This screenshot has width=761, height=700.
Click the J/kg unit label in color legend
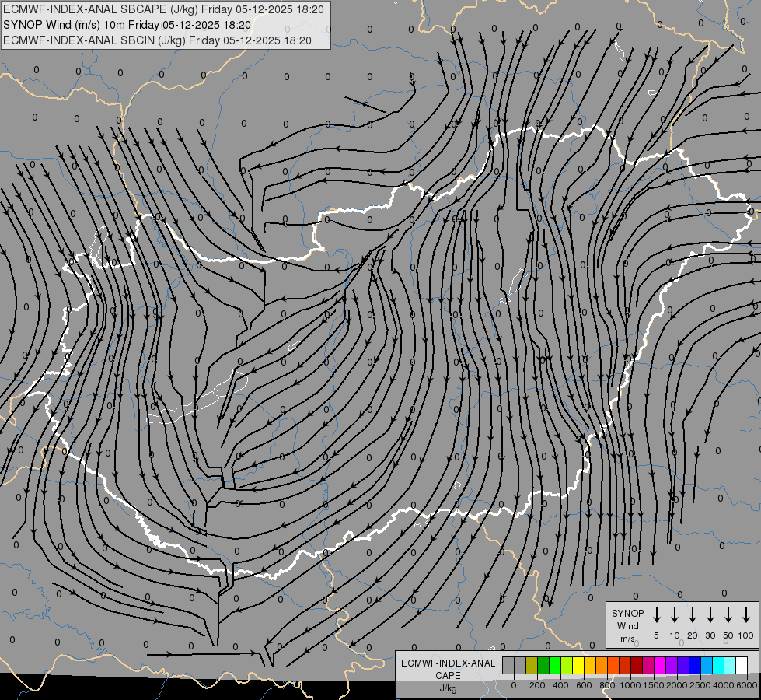coord(448,688)
